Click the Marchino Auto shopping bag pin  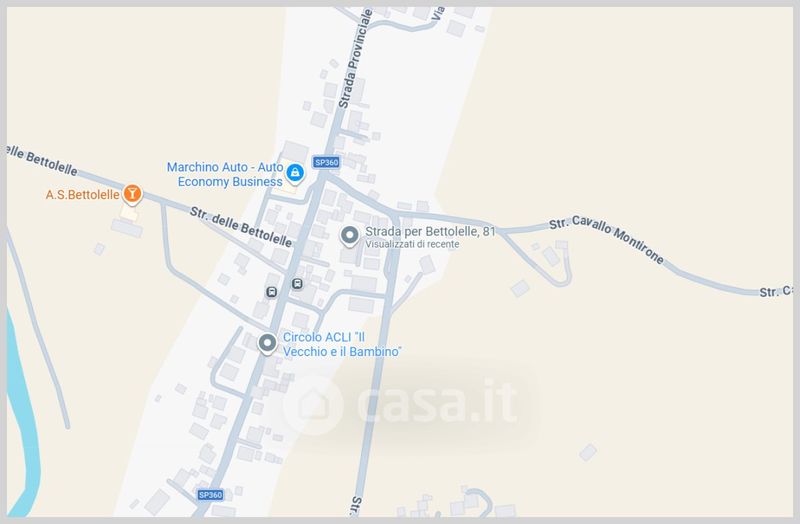[x=294, y=172]
